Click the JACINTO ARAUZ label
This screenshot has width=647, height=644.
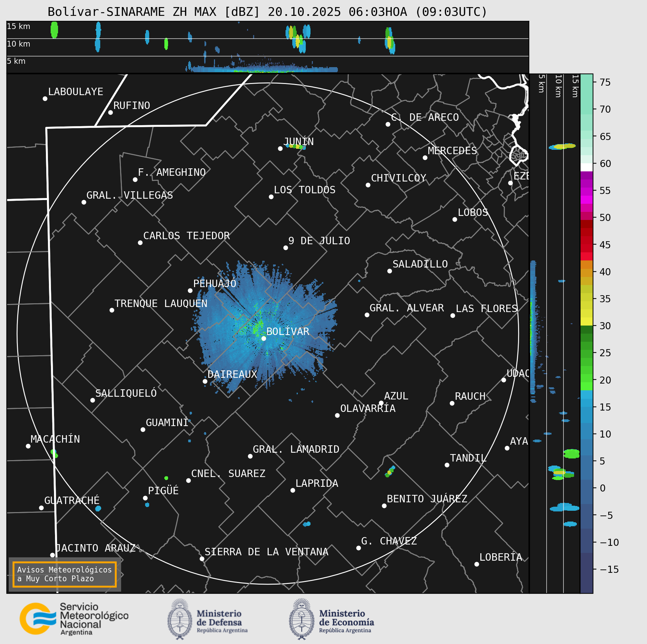[96, 548]
